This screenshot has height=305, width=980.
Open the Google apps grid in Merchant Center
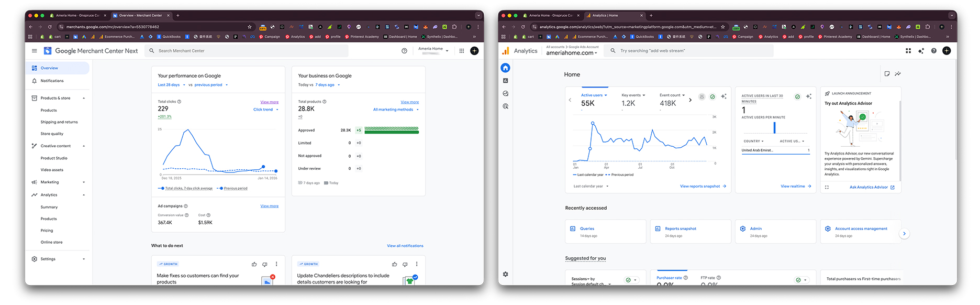point(461,51)
